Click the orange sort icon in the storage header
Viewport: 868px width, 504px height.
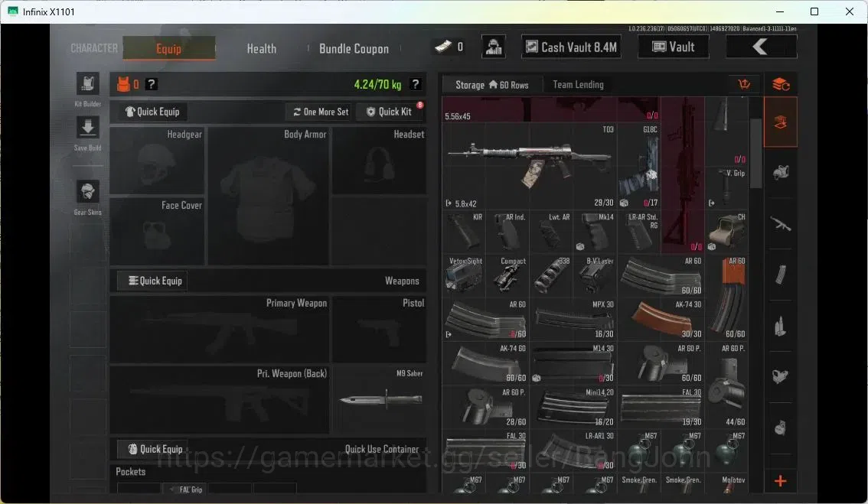coord(744,84)
